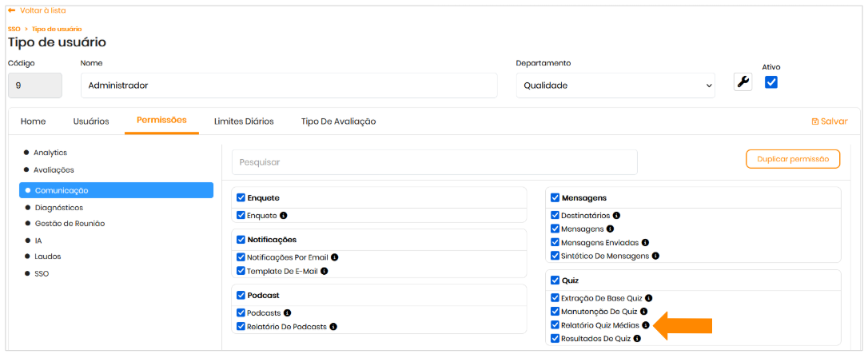
Task: Uncheck the Ativo checkbox
Action: (x=771, y=82)
